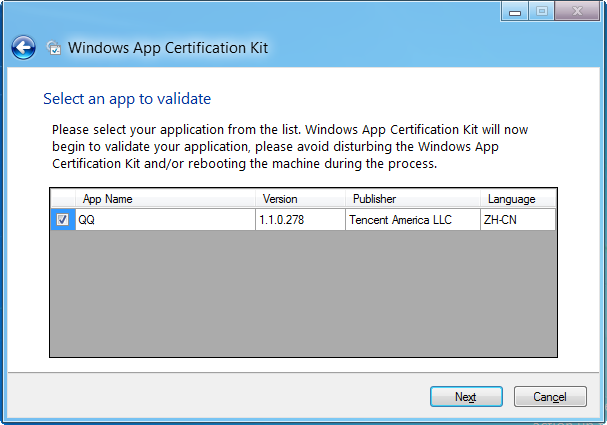
Task: Uncheck the QQ app checkbox
Action: click(62, 220)
